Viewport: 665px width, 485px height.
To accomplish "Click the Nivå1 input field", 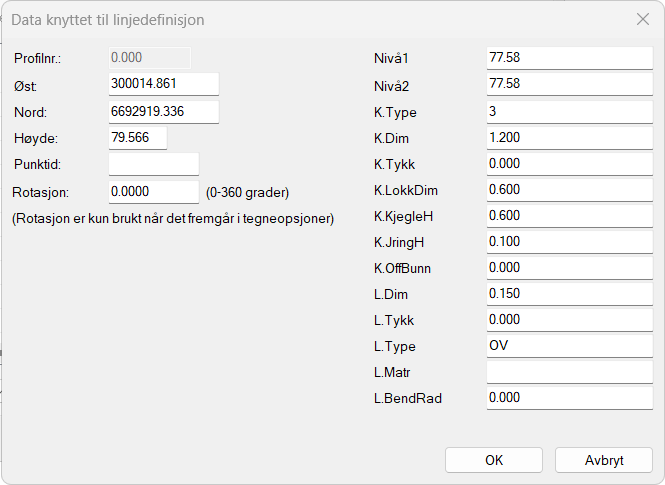I will click(569, 58).
